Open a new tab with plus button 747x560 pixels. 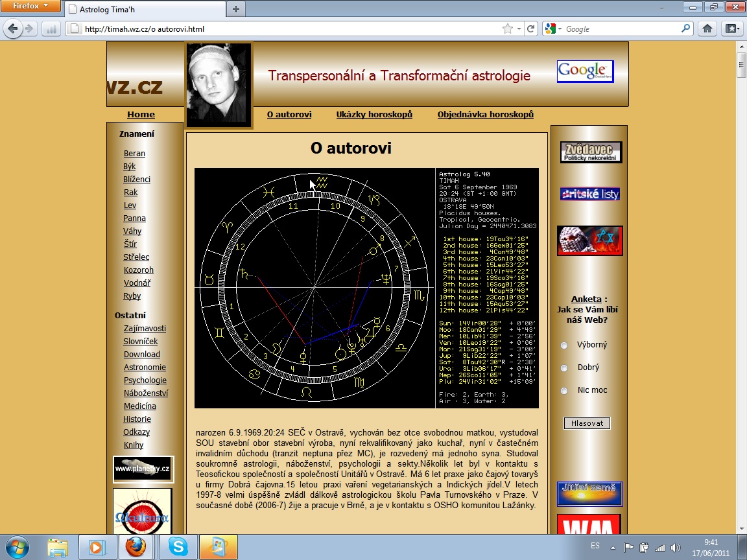[x=235, y=9]
